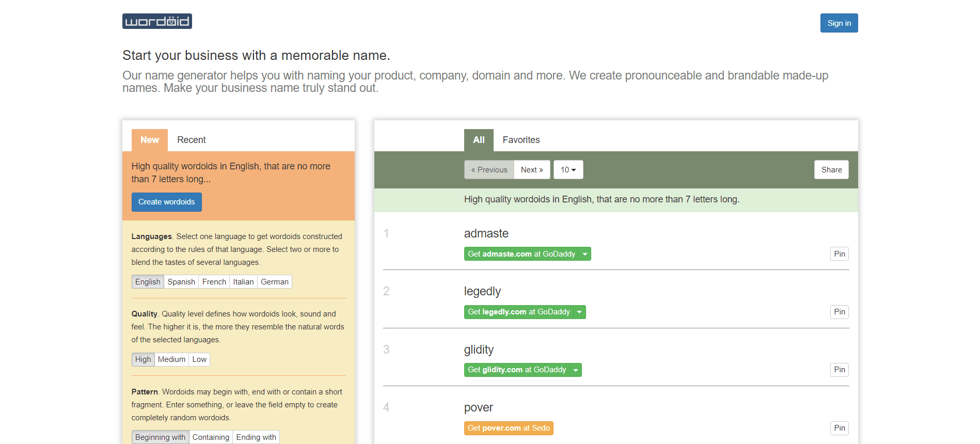980x444 pixels.
Task: Set quality level to Low
Action: (199, 359)
